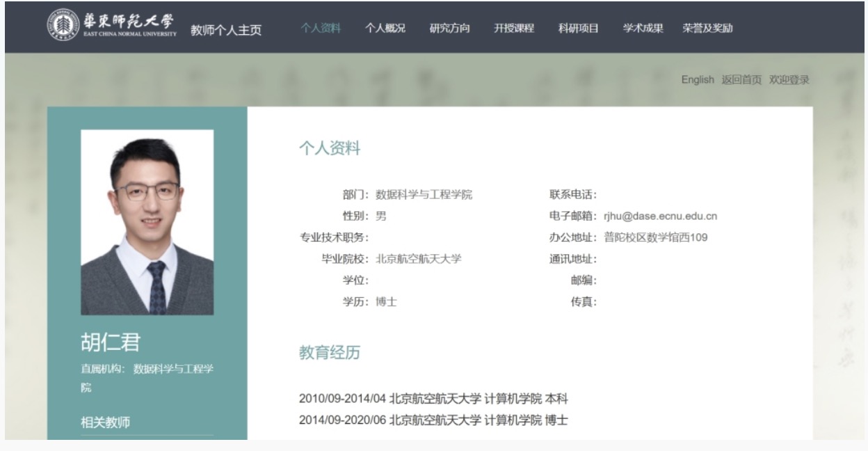The image size is (868, 451).
Task: Click the office address 普陀校区数学馆西109
Action: point(655,238)
